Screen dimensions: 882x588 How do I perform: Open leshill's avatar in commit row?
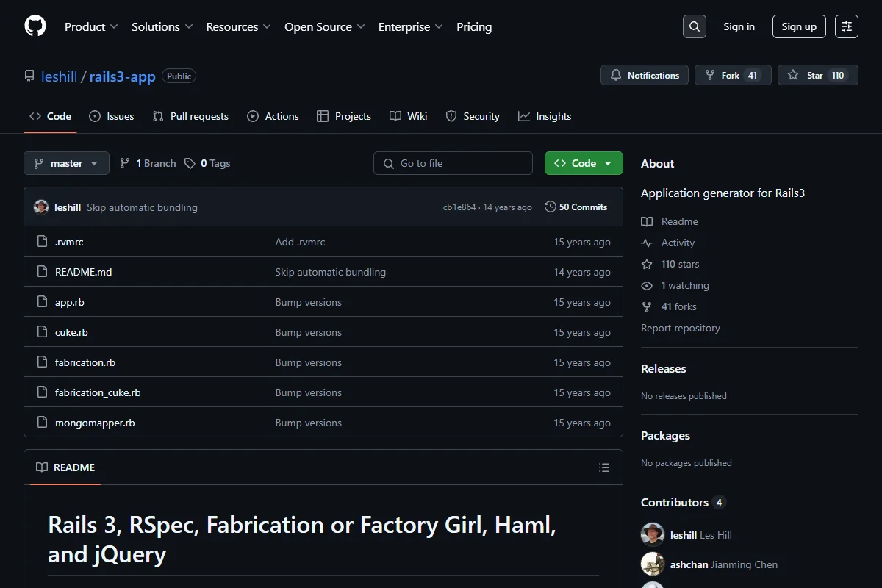coord(41,207)
